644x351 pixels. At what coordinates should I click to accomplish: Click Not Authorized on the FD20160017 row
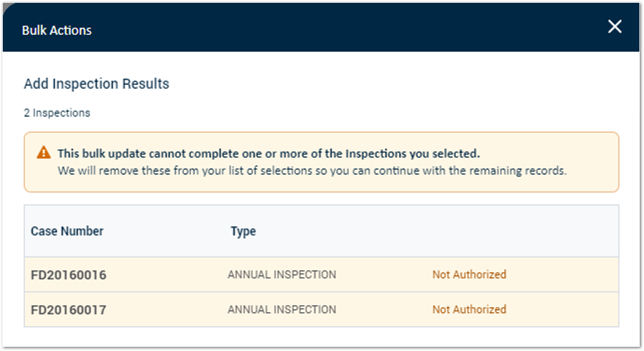point(468,310)
